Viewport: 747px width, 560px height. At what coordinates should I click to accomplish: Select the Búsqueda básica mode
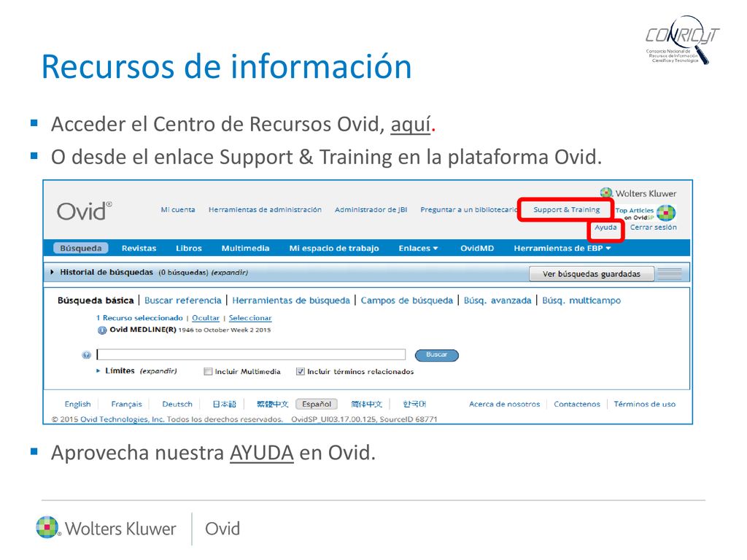click(96, 300)
